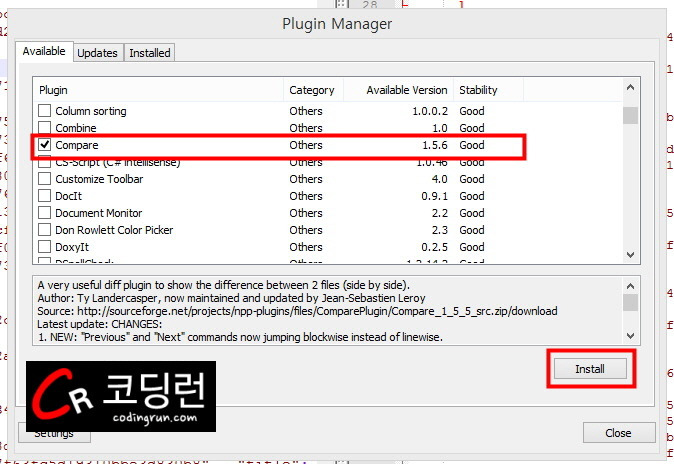Check the Don Rowlett Color Picker checkbox

tap(44, 230)
